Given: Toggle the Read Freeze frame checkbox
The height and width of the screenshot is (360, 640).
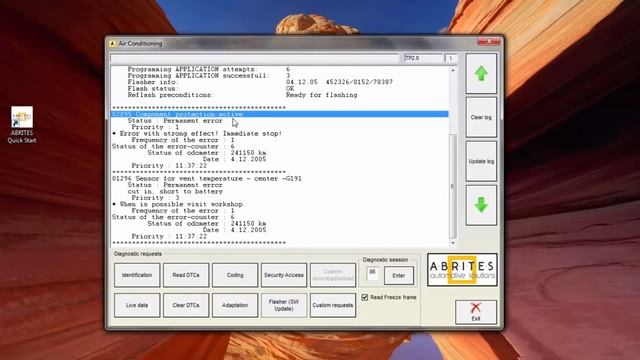Looking at the screenshot, I should click(365, 297).
